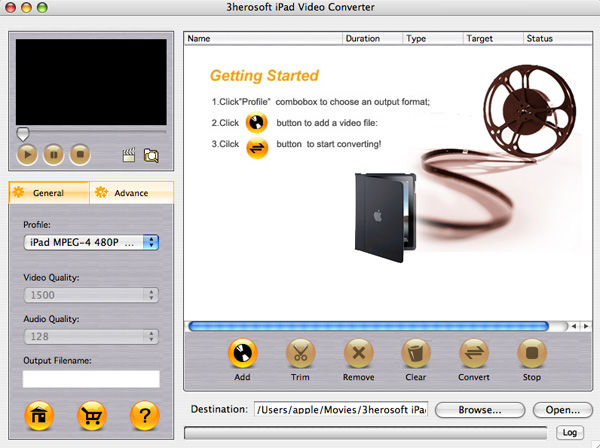
Task: Switch to the Advance tab
Action: (x=132, y=193)
